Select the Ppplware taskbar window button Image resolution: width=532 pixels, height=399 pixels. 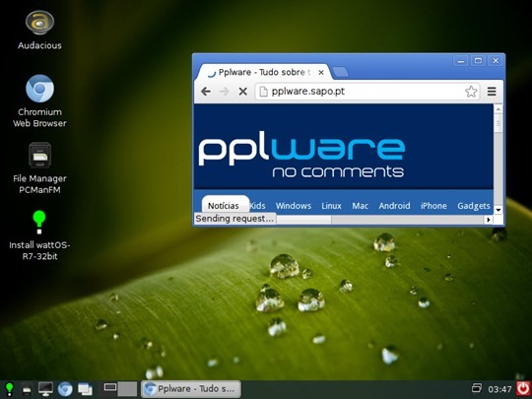[191, 389]
